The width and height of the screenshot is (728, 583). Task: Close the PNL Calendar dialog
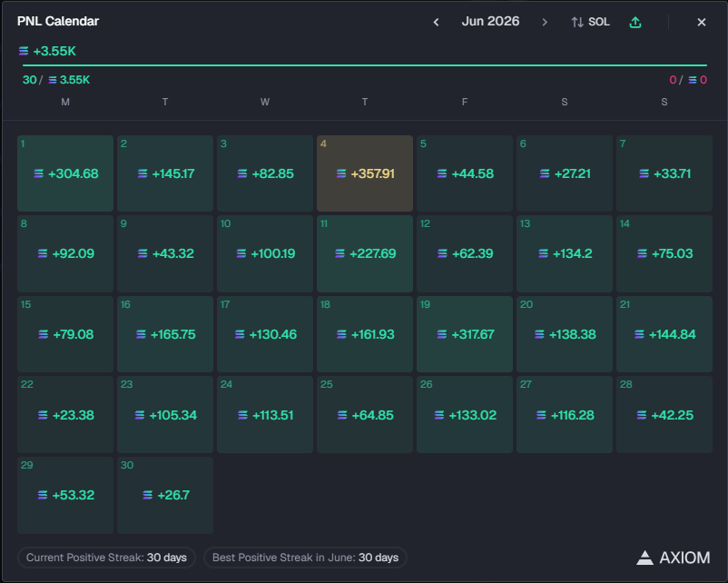702,22
